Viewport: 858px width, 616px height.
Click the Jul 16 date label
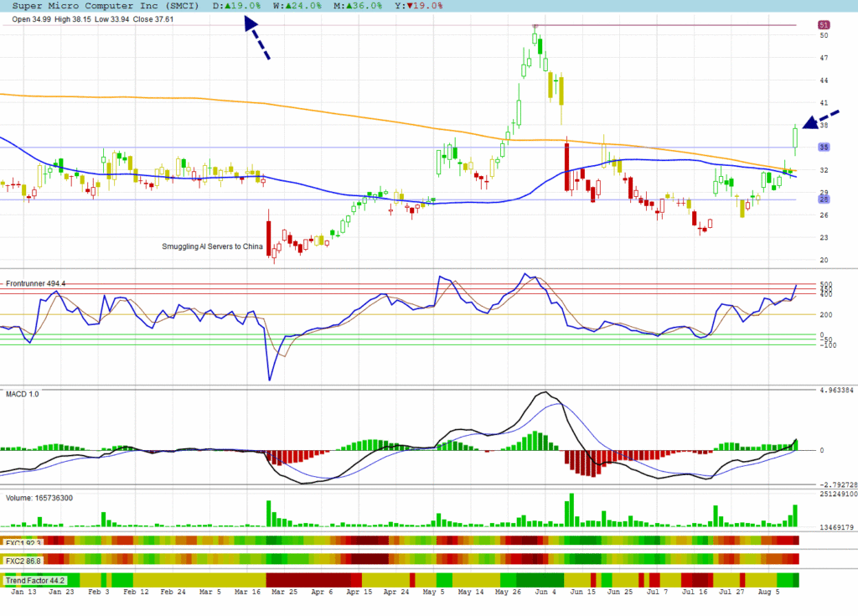pyautogui.click(x=694, y=592)
